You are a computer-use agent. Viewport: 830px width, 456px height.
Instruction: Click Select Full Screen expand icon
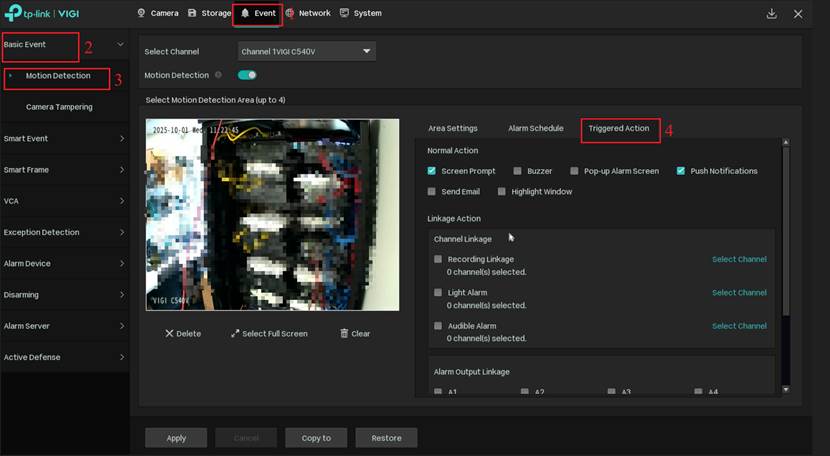235,334
